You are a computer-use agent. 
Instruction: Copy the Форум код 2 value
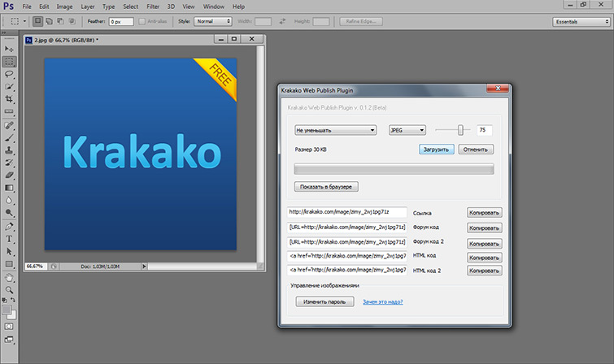click(485, 244)
